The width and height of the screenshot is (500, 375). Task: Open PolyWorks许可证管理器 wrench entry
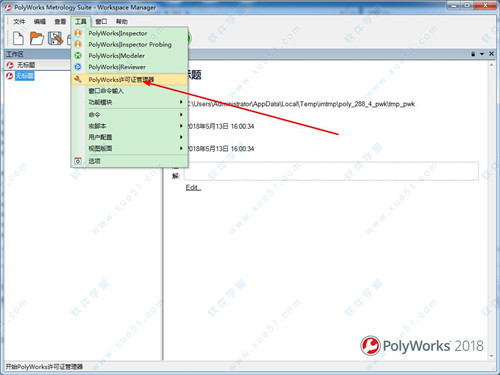[130, 79]
